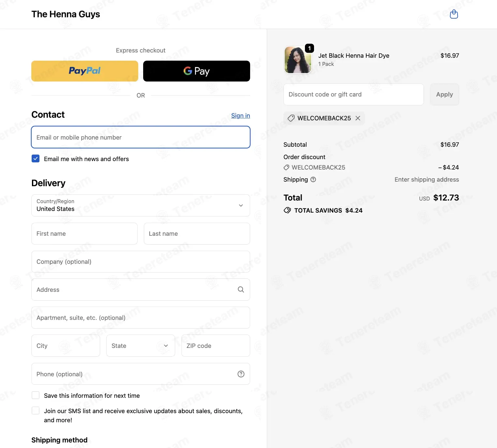Viewport: 497px width, 448px height.
Task: Check Join our SMS list checkbox
Action: tap(36, 411)
